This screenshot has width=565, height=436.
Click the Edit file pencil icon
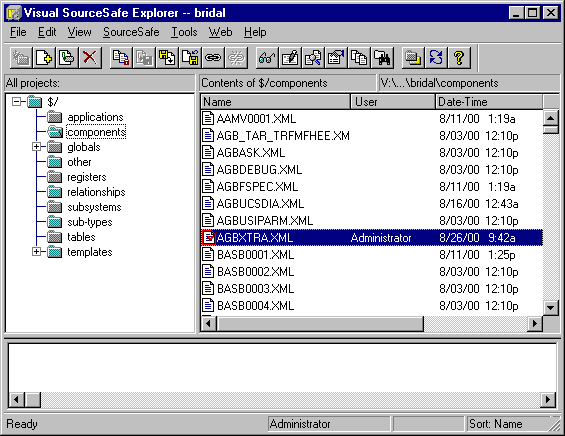click(290, 58)
